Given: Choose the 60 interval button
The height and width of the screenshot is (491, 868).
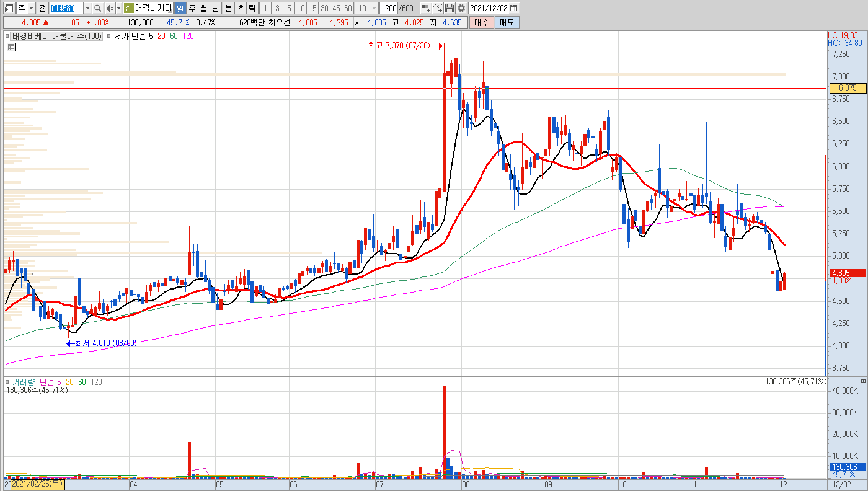Looking at the screenshot, I should 348,8.
